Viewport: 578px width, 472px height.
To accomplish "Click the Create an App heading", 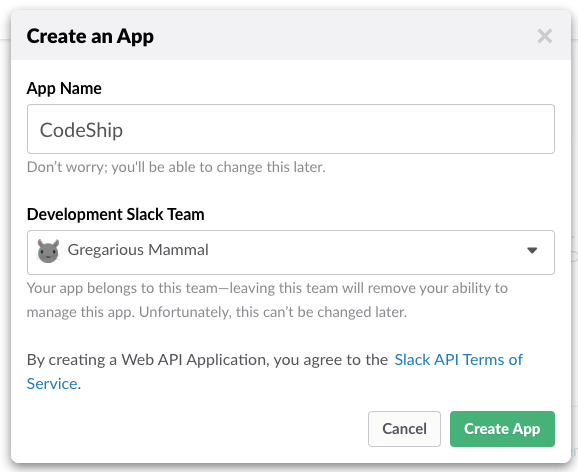I will 90,37.
